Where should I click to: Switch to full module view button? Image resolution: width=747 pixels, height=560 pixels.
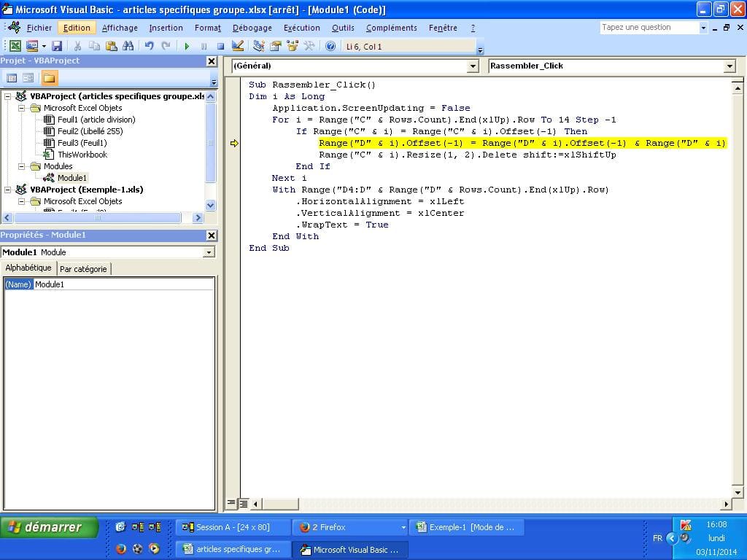point(244,503)
